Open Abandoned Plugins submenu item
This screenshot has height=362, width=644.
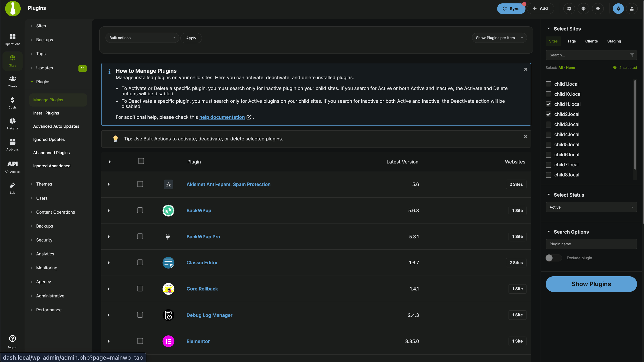[51, 153]
